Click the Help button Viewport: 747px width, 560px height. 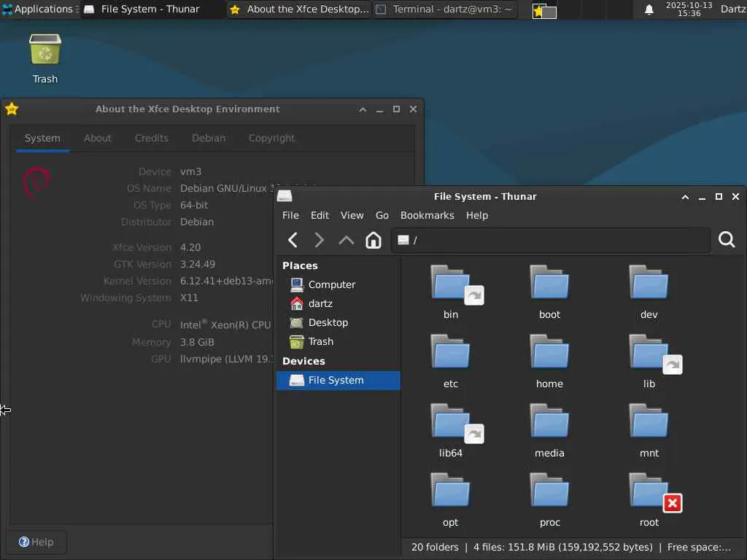click(x=36, y=542)
